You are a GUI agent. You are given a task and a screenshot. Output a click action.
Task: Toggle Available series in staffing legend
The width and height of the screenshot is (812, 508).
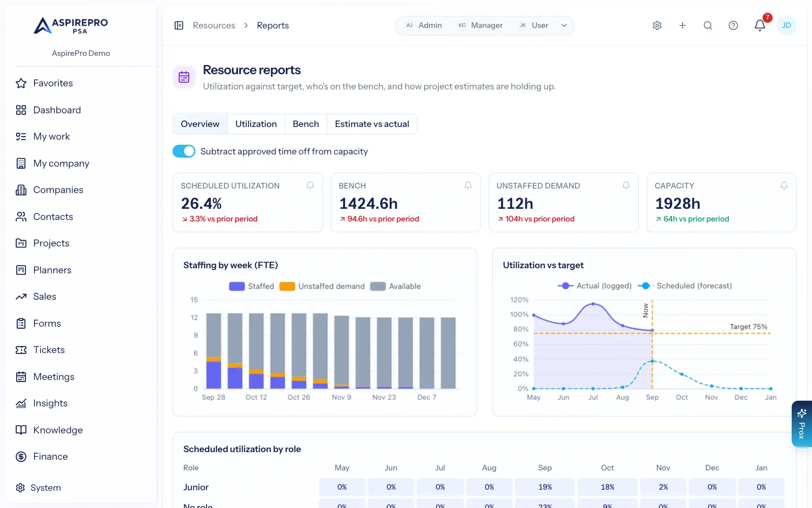coord(395,287)
